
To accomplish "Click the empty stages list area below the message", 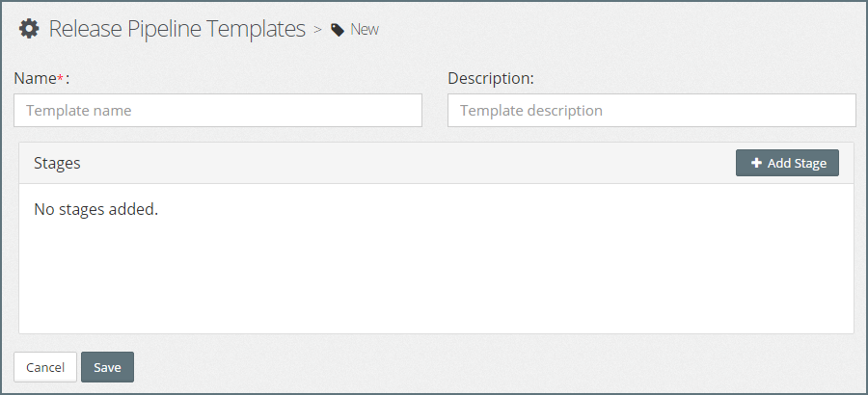I will click(x=434, y=279).
